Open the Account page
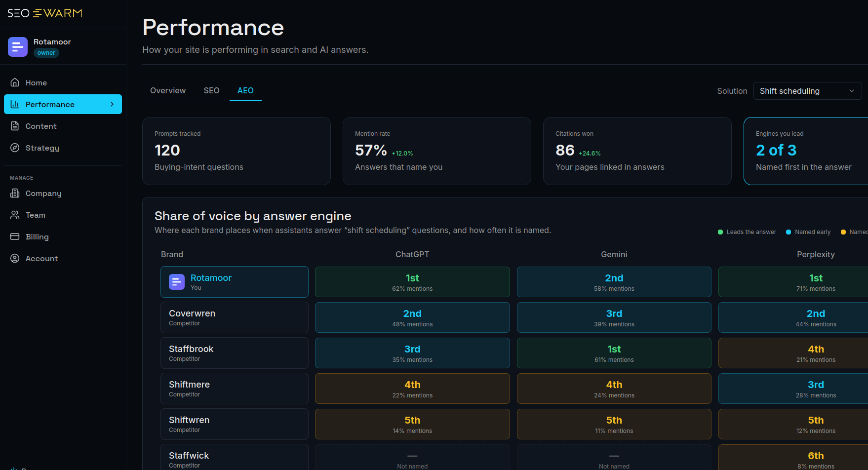 63,258
